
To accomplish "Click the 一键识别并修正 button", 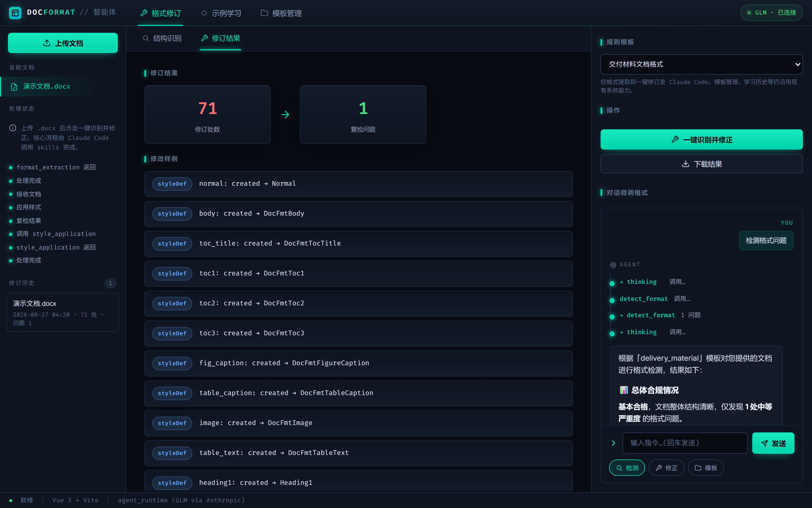I will 701,139.
